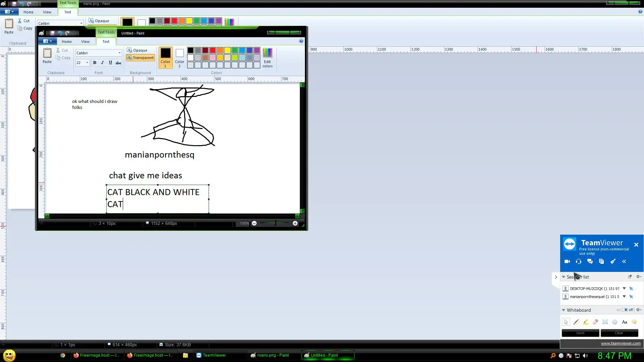Open font size 22 dropdown

tap(87, 63)
